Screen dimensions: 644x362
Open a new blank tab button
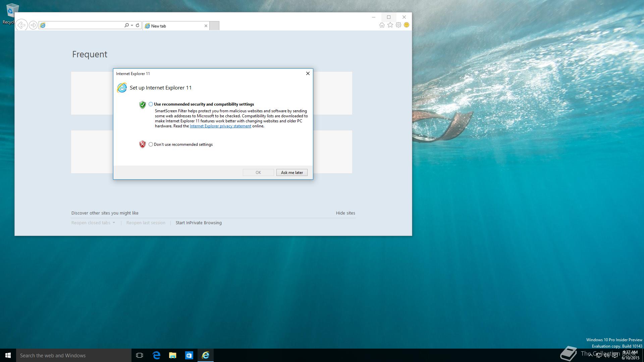(214, 26)
